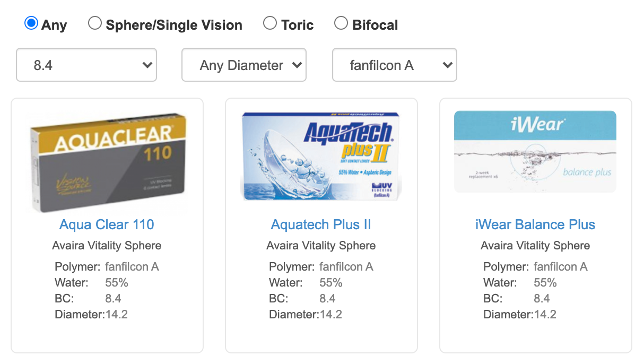Image resolution: width=644 pixels, height=364 pixels.
Task: Expand the Any Diameter dropdown
Action: [x=243, y=65]
